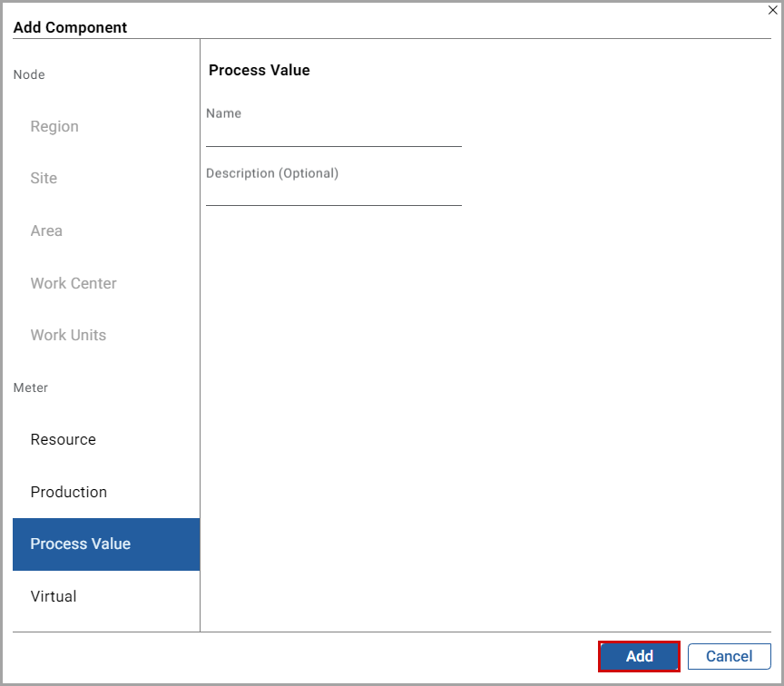Select the Region node type
This screenshot has height=686, width=784.
click(x=54, y=126)
